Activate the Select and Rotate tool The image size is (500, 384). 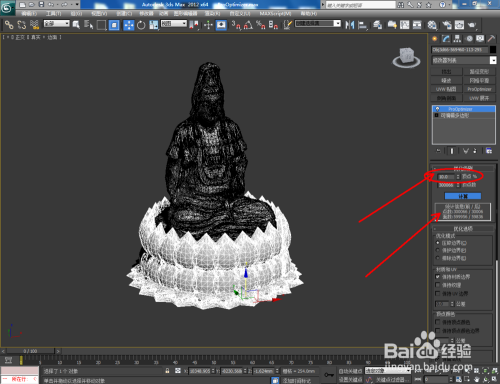click(x=141, y=25)
